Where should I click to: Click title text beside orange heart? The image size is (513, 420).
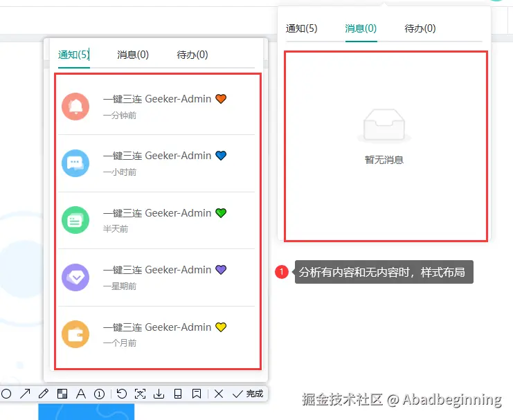[x=157, y=99]
